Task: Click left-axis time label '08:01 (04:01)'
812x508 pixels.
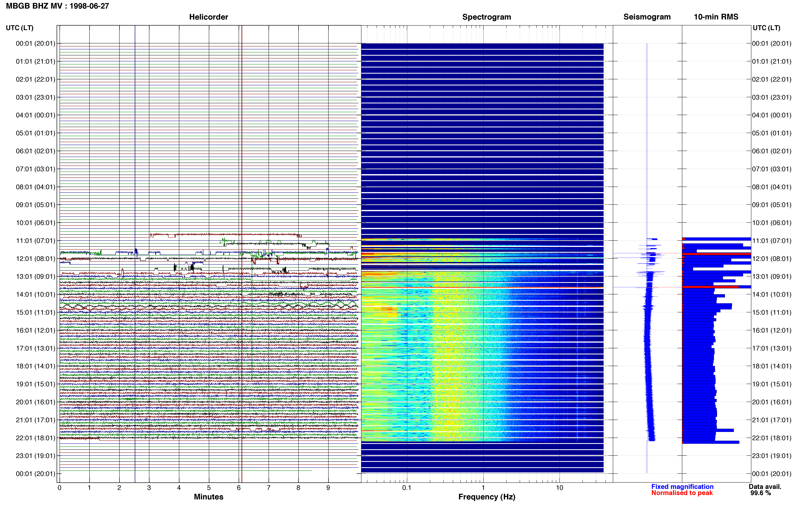Action: coord(36,187)
